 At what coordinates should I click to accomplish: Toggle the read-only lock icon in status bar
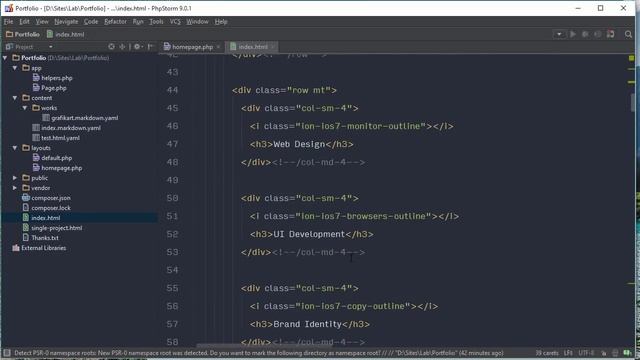pyautogui.click(x=604, y=353)
